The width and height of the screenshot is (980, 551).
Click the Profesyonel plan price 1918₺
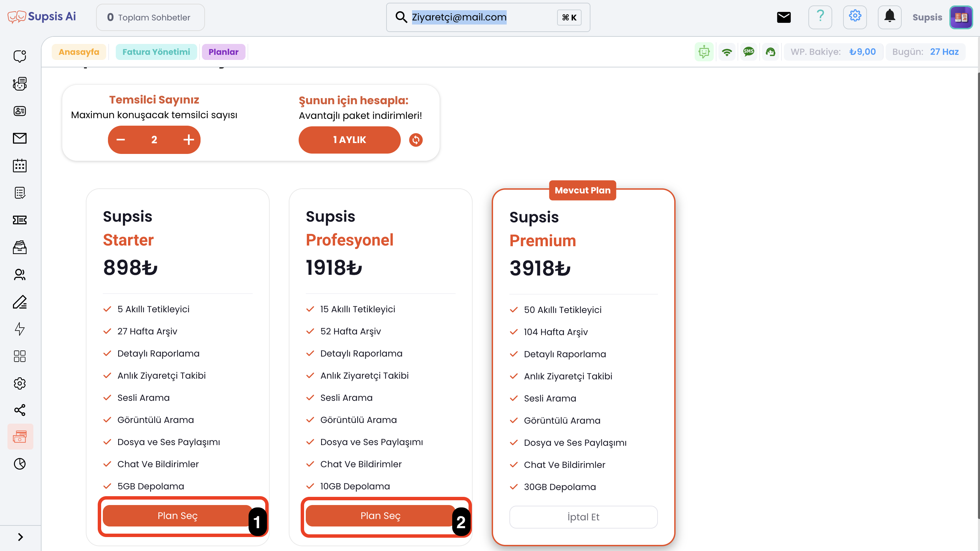click(334, 268)
